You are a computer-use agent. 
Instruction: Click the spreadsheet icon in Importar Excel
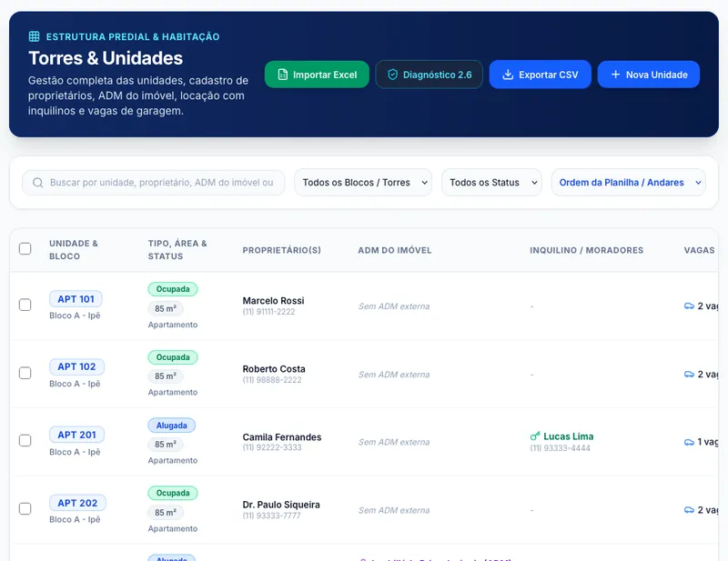283,75
